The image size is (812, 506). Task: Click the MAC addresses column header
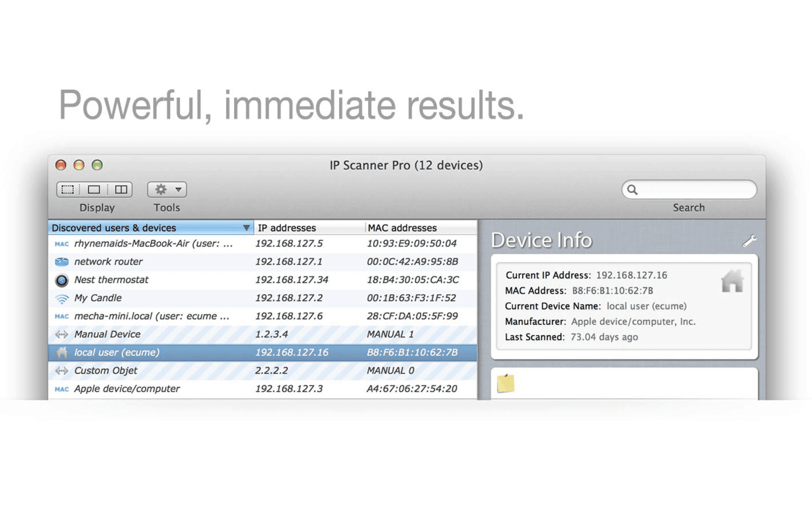[420, 228]
